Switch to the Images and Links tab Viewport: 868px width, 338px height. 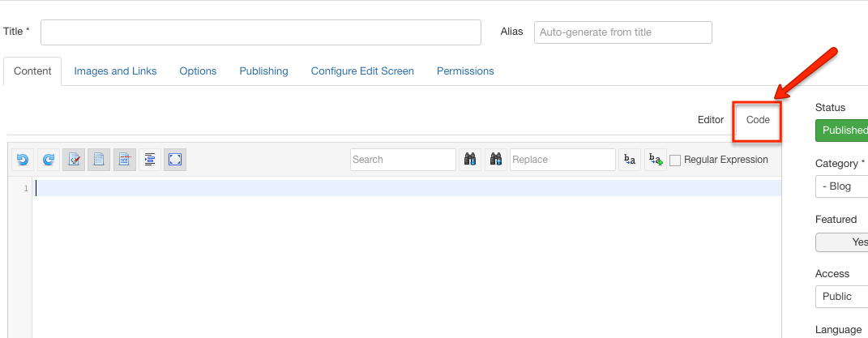point(115,71)
